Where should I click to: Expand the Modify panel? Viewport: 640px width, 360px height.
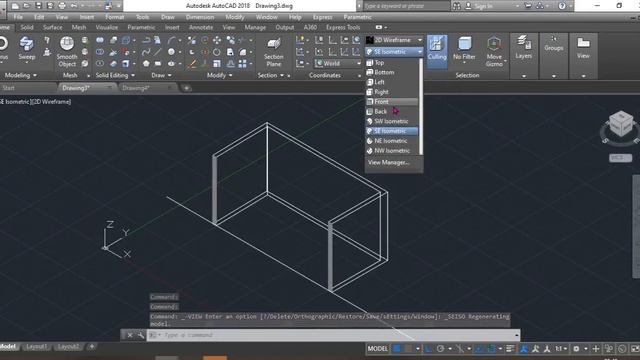coord(220,75)
